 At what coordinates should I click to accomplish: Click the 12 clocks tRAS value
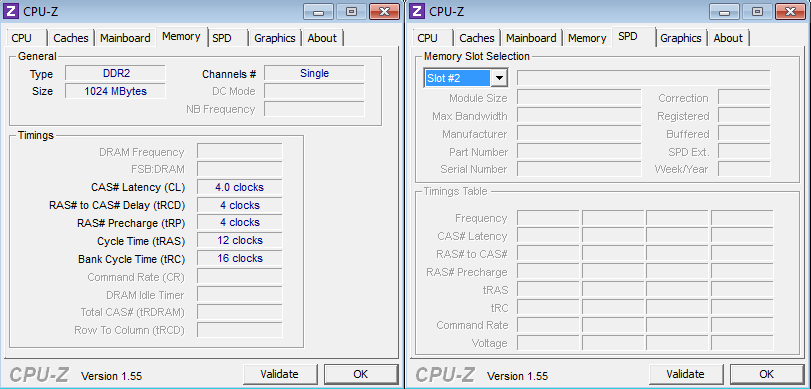tap(239, 241)
